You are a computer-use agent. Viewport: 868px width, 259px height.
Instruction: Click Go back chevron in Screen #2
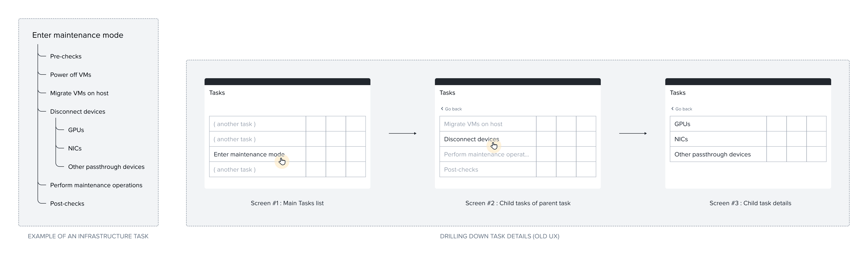(442, 109)
